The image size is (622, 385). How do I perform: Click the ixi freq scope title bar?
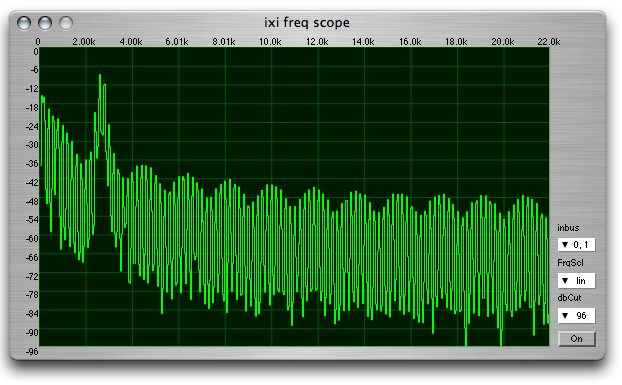[x=307, y=23]
